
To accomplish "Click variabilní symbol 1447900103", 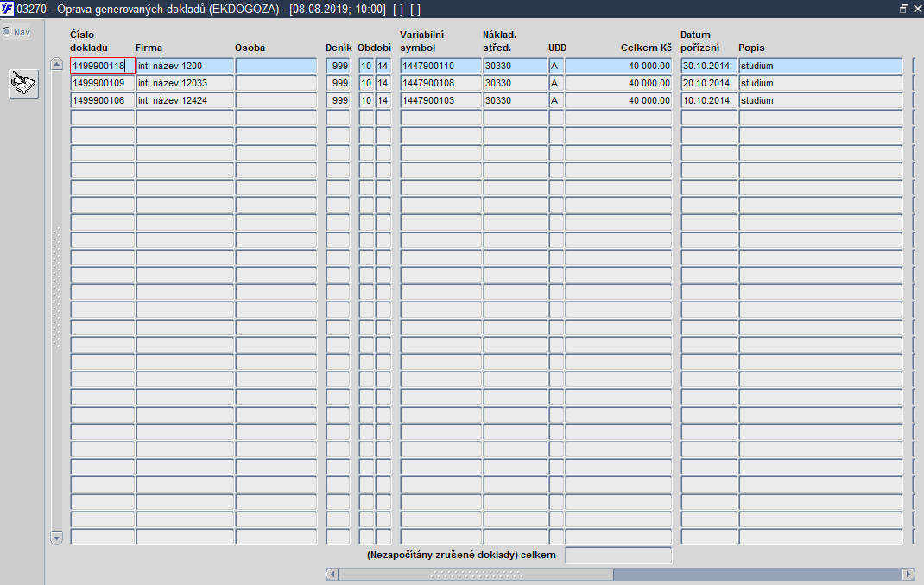I will pos(440,100).
